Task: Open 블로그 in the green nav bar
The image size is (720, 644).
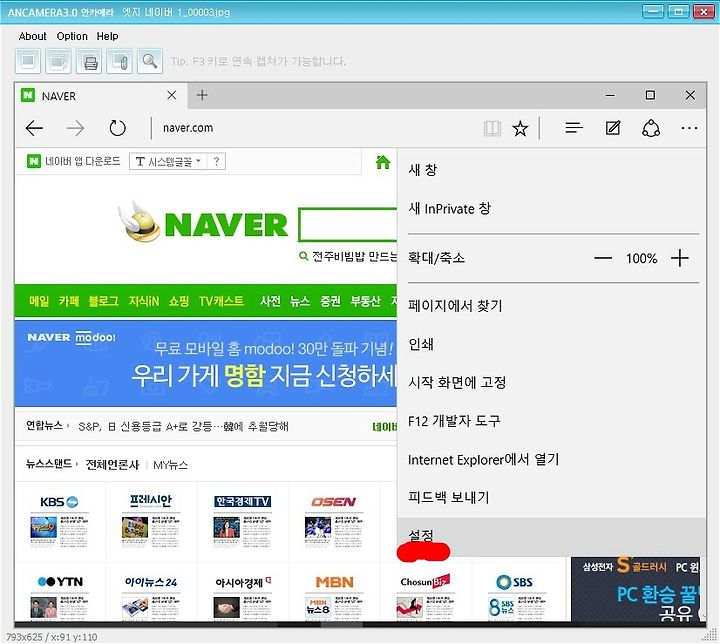Action: [103, 301]
